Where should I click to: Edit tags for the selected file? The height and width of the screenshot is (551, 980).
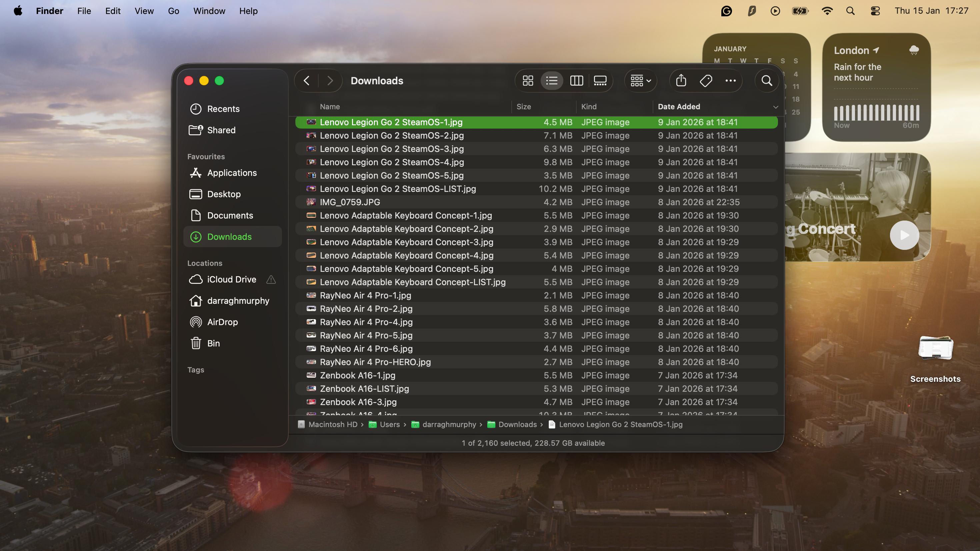(706, 81)
